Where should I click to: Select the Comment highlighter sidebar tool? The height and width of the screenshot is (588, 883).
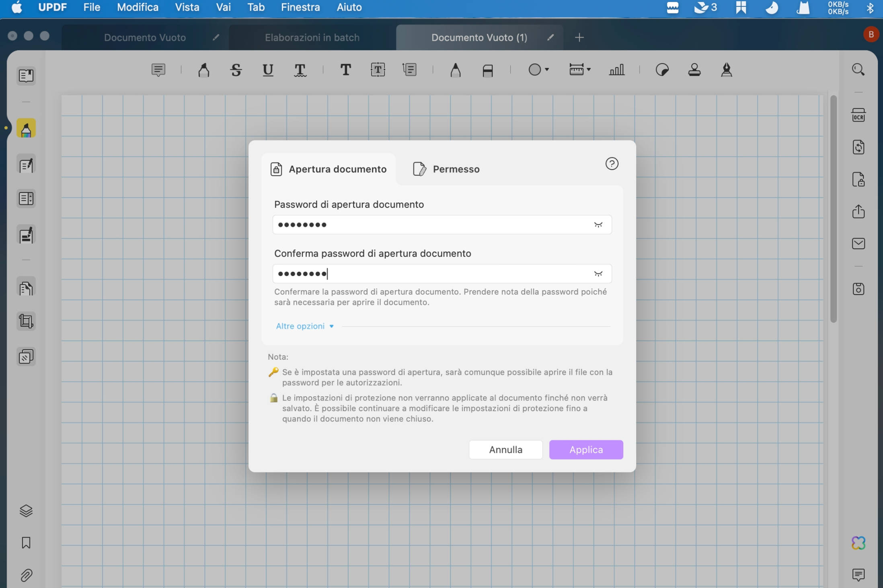point(26,129)
